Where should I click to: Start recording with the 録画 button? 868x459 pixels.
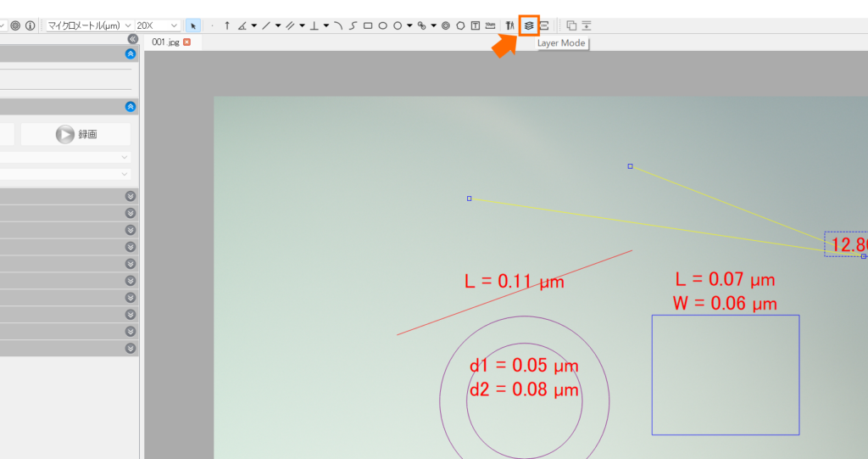click(75, 134)
